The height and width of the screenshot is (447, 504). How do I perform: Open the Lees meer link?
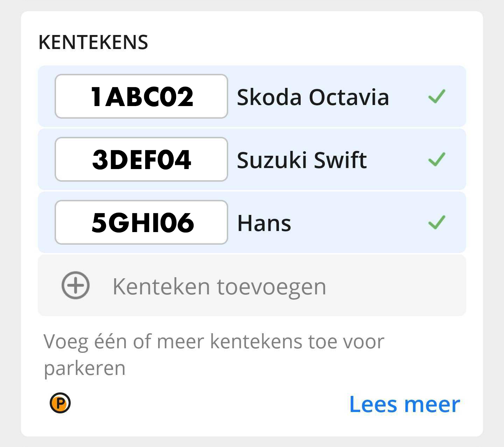click(x=405, y=404)
